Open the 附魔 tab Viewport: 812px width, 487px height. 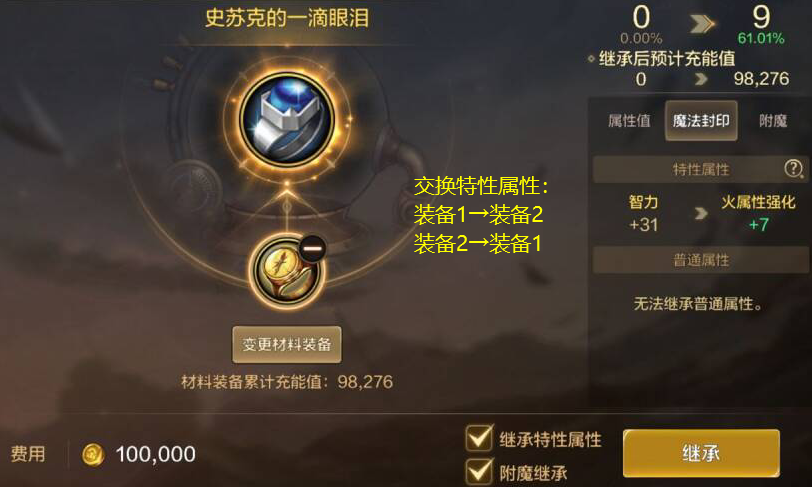(773, 121)
